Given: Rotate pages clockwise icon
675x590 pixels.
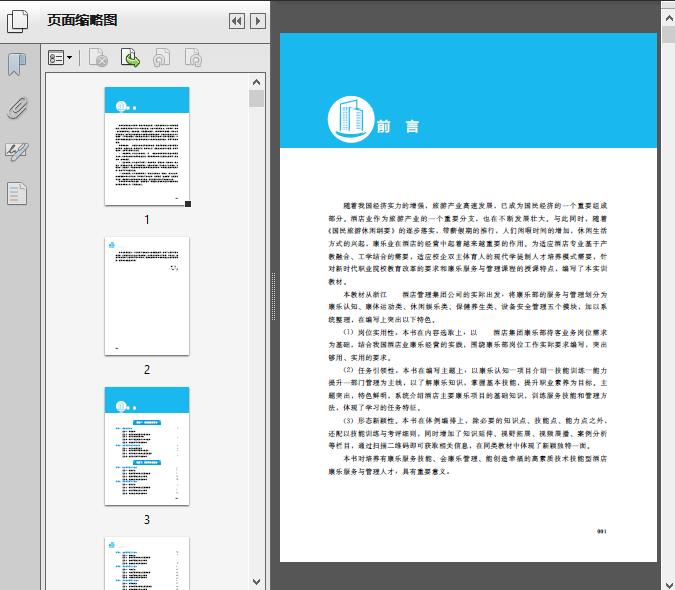Looking at the screenshot, I should [193, 58].
